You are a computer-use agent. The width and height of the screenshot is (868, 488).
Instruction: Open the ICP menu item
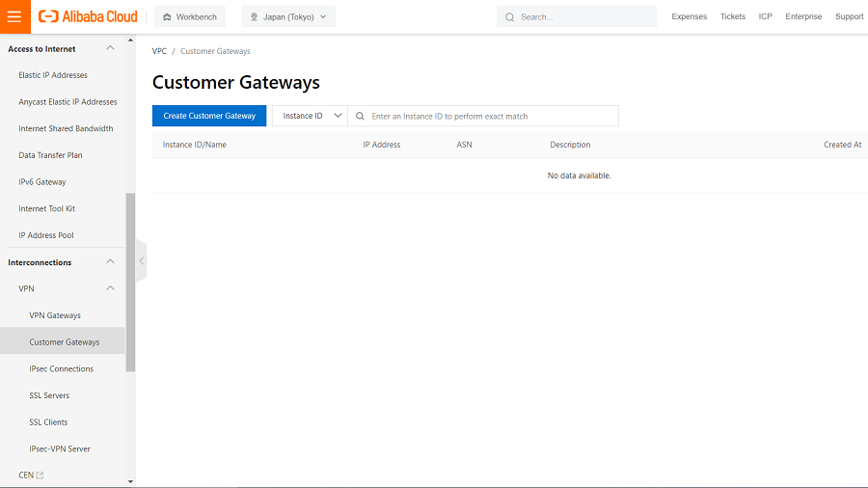pyautogui.click(x=765, y=16)
